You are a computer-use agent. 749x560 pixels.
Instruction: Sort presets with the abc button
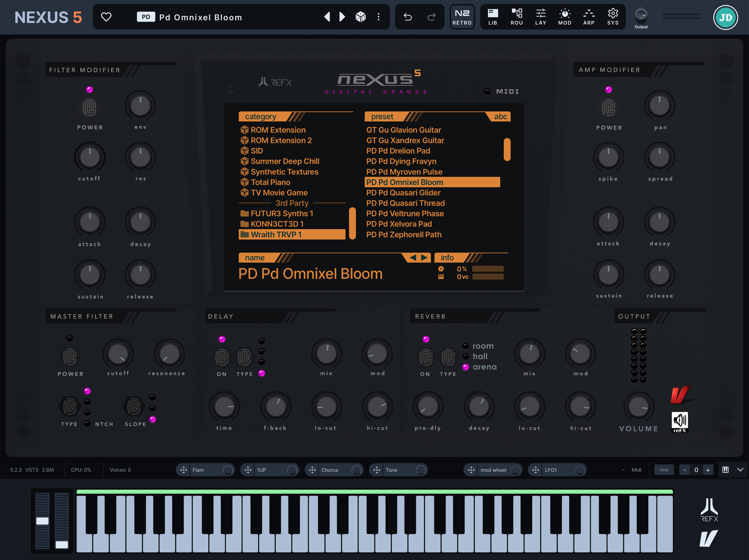point(501,116)
